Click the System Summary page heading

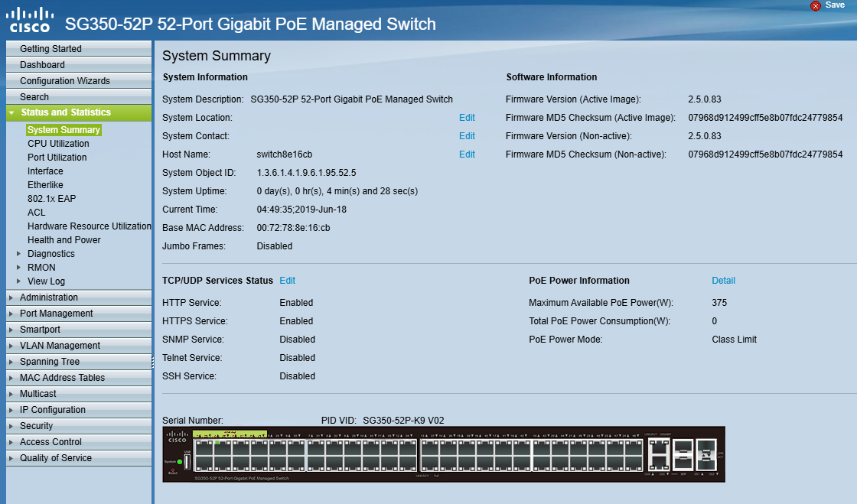click(x=217, y=56)
